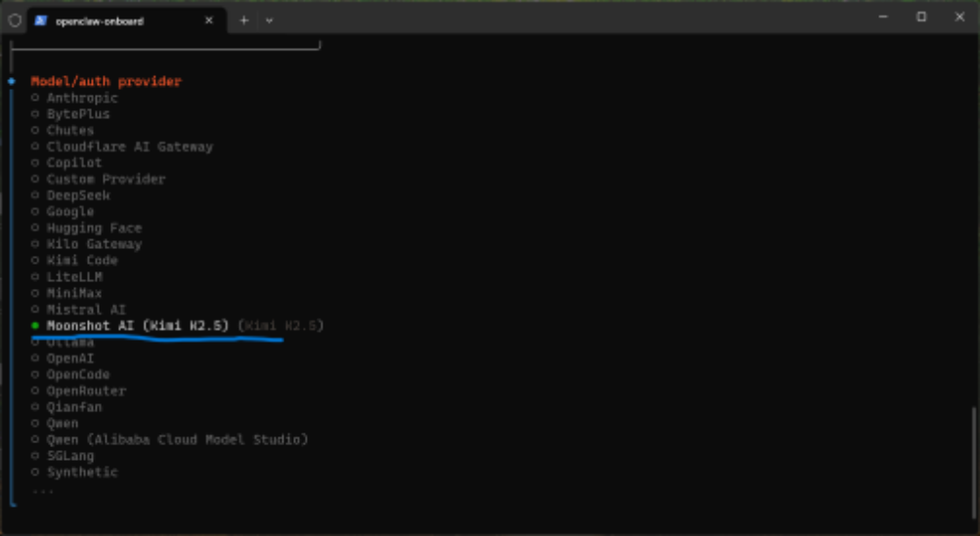The width and height of the screenshot is (980, 536).
Task: Click the PowerShell icon in the tab
Action: (40, 20)
